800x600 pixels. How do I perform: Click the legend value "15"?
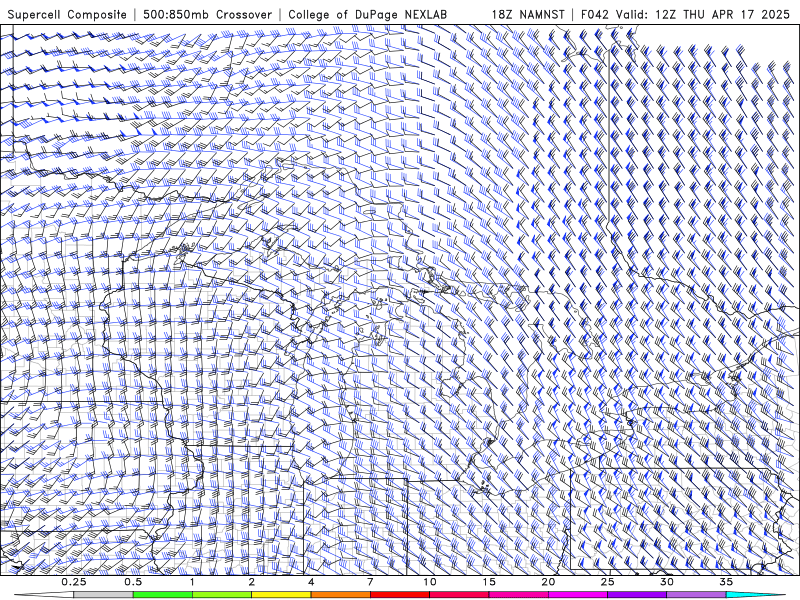489,582
